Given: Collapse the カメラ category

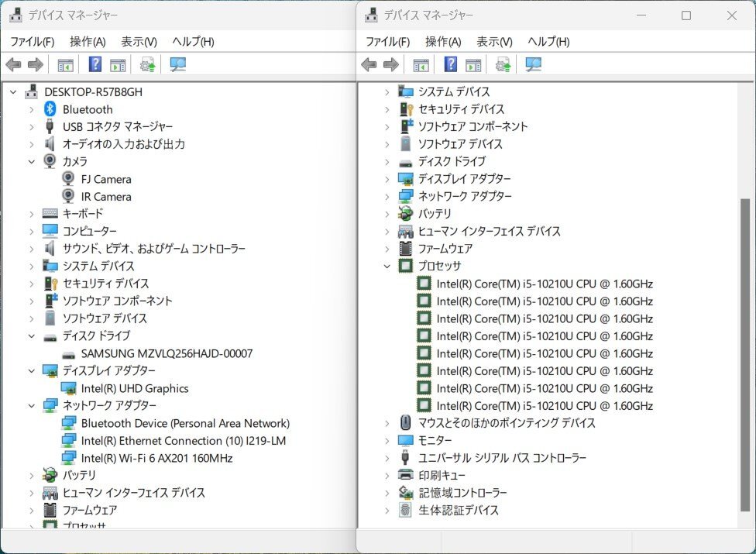Looking at the screenshot, I should pyautogui.click(x=32, y=161).
